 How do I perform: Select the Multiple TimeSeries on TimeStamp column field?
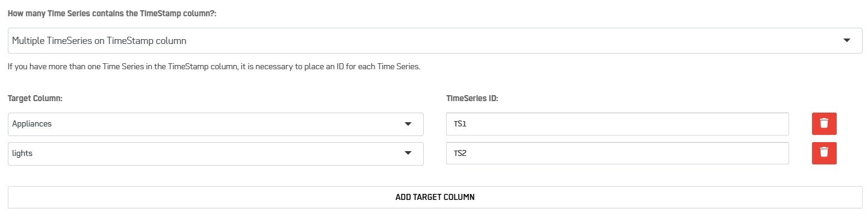click(x=435, y=40)
